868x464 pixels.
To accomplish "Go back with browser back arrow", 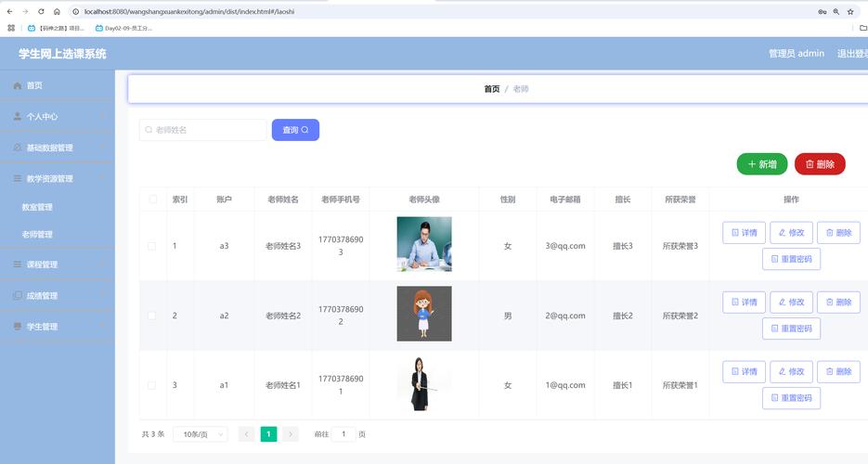I will coord(9,11).
